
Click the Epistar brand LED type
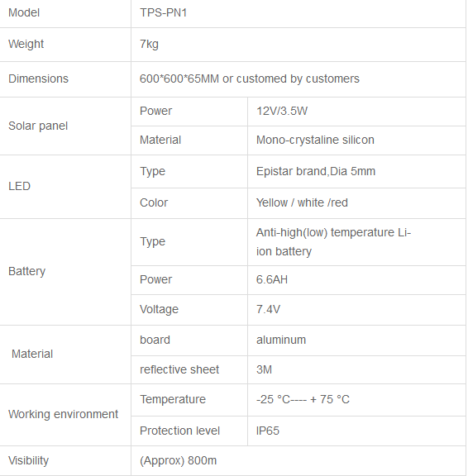pos(316,171)
